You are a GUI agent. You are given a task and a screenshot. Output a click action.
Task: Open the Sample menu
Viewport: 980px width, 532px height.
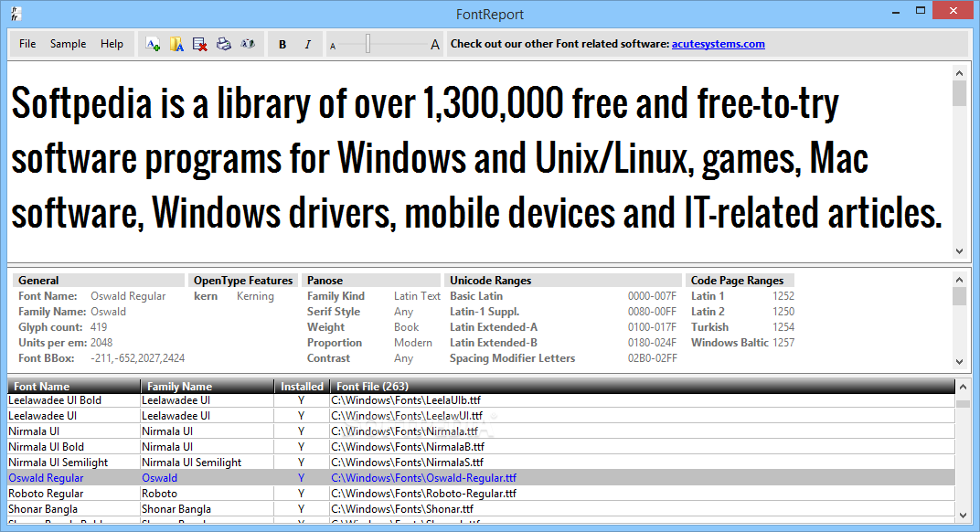point(69,44)
